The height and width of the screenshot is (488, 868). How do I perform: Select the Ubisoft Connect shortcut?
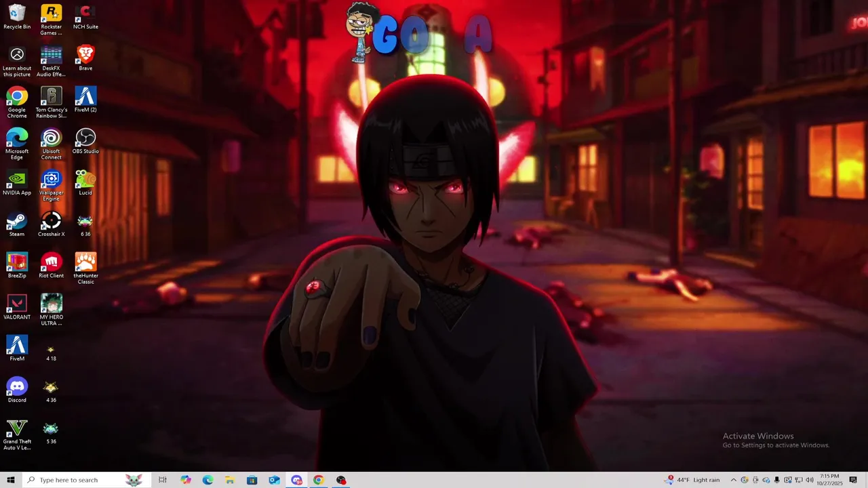click(51, 144)
